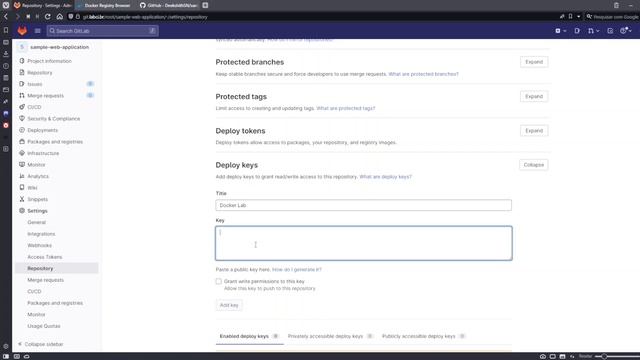Expand the Deploy tokens section
Image resolution: width=640 pixels, height=360 pixels.
click(534, 131)
